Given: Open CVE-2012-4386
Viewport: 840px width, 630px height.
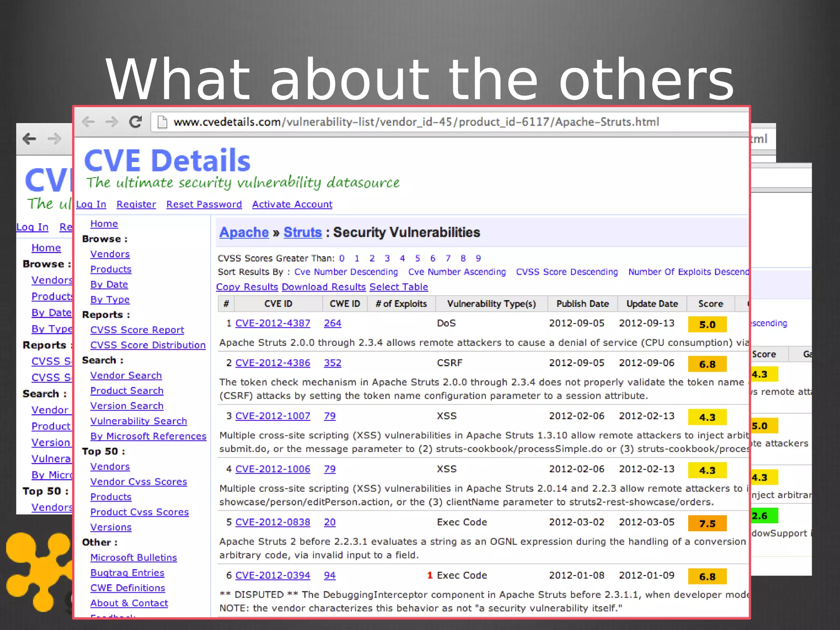Looking at the screenshot, I should [x=273, y=363].
